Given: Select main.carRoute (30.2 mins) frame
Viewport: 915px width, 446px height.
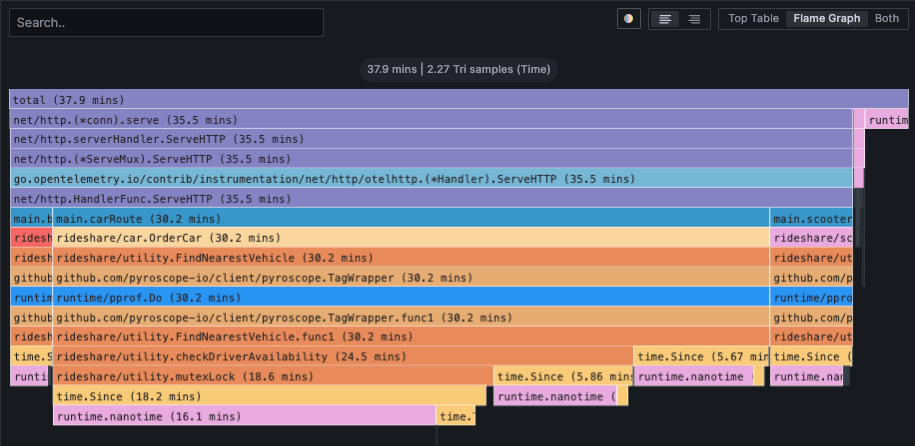Looking at the screenshot, I should coord(410,218).
